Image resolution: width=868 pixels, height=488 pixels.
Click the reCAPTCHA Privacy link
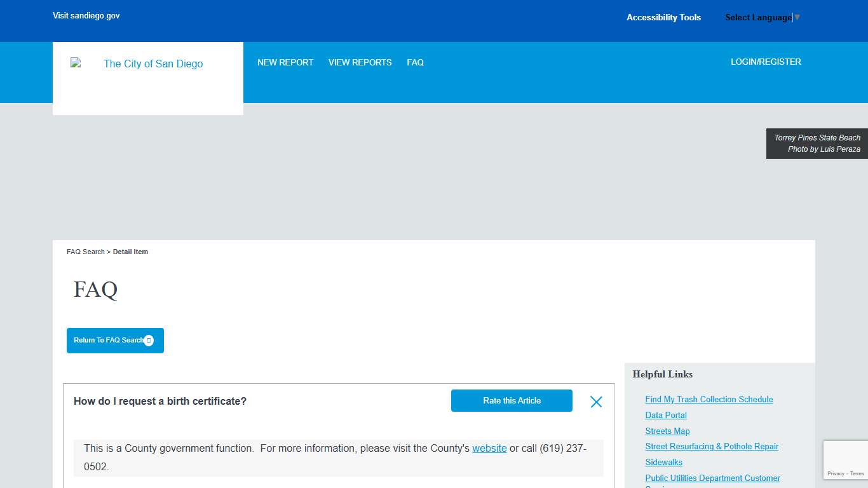coord(836,474)
